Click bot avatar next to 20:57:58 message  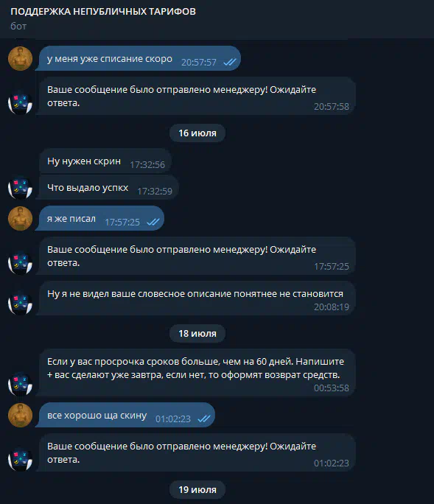20,103
